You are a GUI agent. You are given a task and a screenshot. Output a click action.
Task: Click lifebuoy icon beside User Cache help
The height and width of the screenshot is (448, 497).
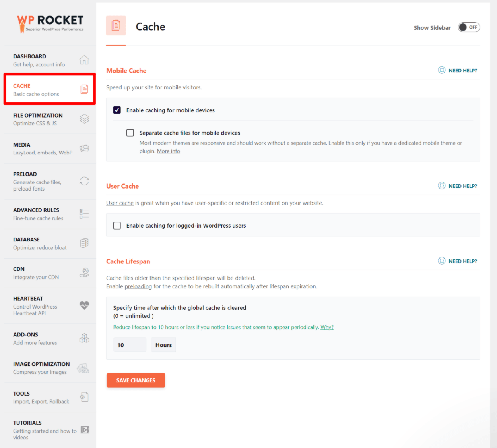point(442,186)
